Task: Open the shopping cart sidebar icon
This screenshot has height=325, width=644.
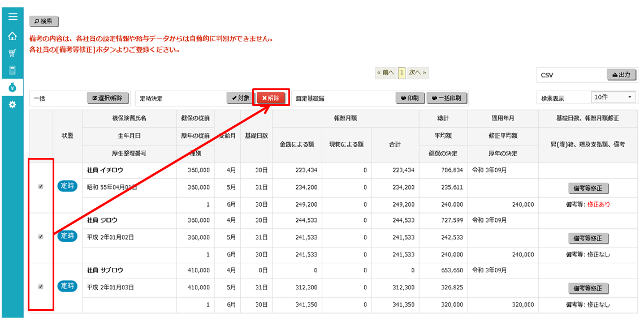Action: pos(12,53)
